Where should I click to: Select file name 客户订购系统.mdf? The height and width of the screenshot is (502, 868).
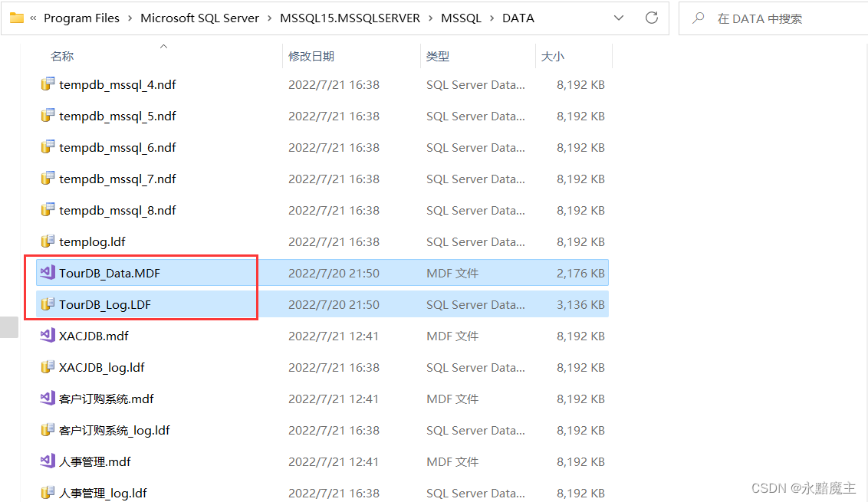[107, 399]
